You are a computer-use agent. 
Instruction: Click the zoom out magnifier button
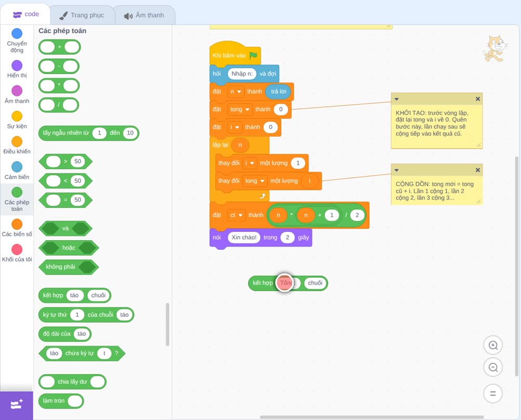click(x=493, y=367)
